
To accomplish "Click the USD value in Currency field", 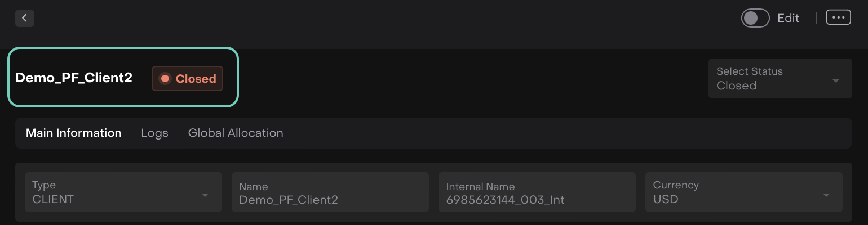I will coord(665,199).
